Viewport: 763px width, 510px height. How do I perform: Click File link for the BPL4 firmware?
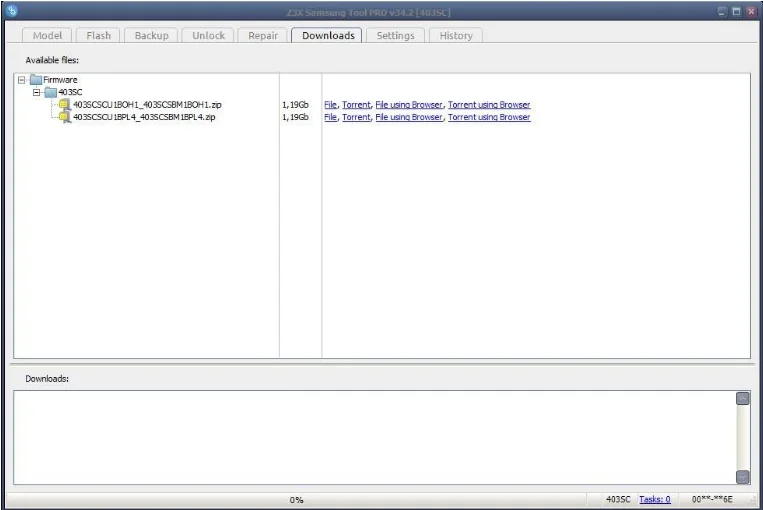[330, 117]
